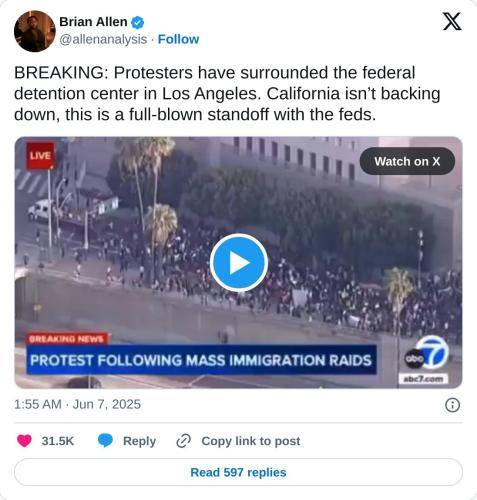Open the post info circle icon

pyautogui.click(x=452, y=405)
